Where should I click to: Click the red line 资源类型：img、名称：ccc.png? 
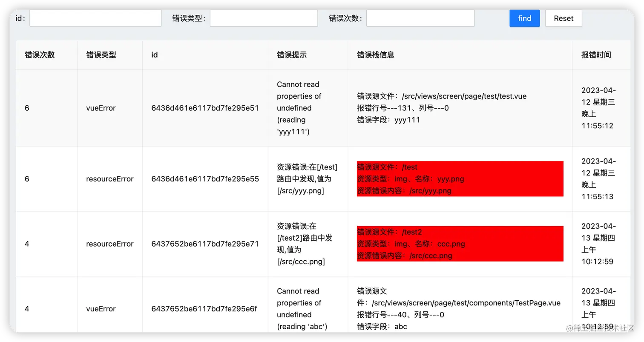pyautogui.click(x=411, y=244)
